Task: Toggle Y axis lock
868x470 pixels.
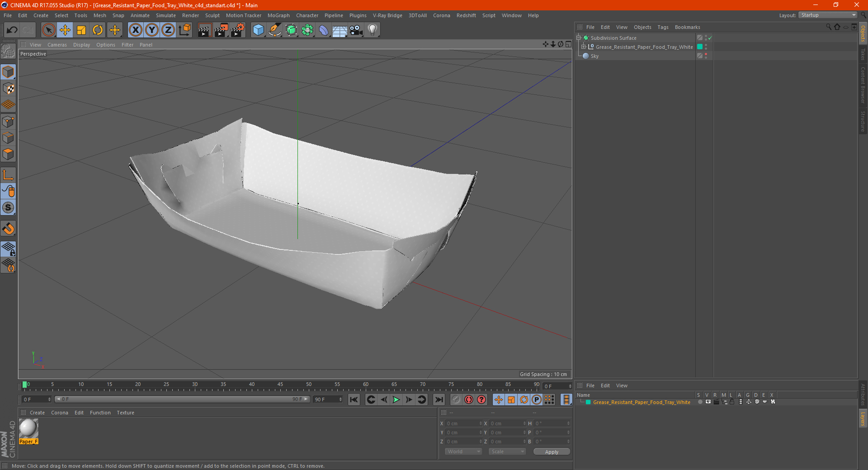Action: (x=152, y=30)
